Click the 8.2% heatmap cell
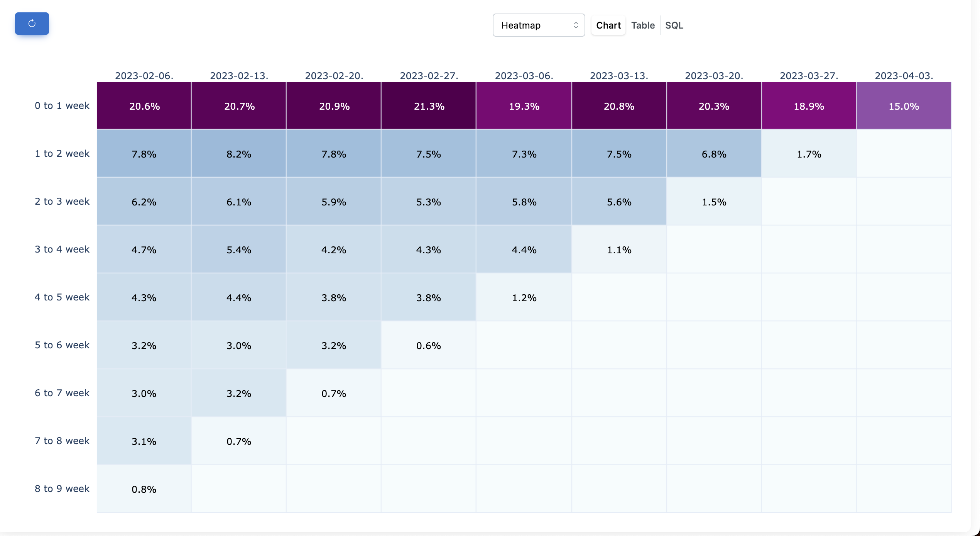980x536 pixels. (239, 154)
